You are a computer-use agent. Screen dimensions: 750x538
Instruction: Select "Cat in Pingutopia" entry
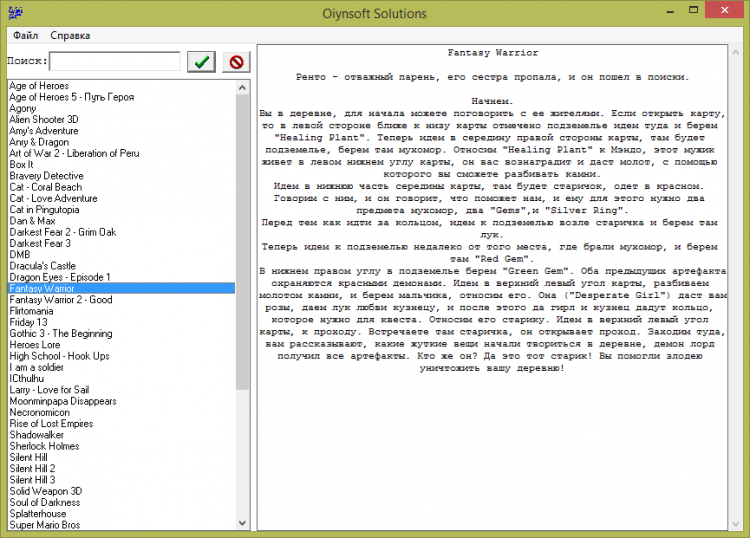pyautogui.click(x=121, y=209)
